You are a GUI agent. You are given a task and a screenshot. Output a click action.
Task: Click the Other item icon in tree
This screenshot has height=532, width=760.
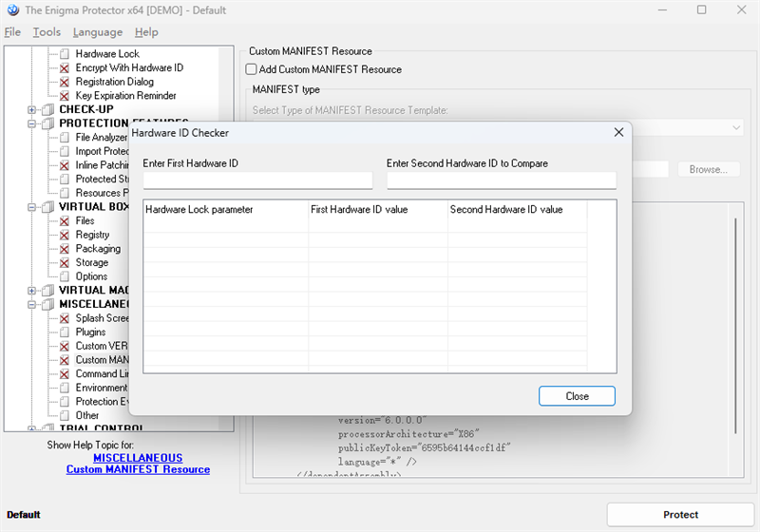coord(65,416)
